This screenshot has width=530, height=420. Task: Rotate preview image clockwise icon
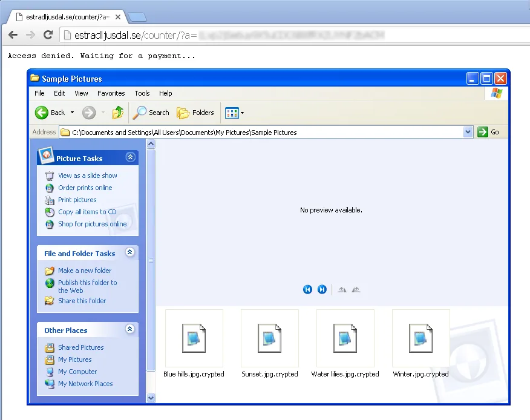coord(342,290)
